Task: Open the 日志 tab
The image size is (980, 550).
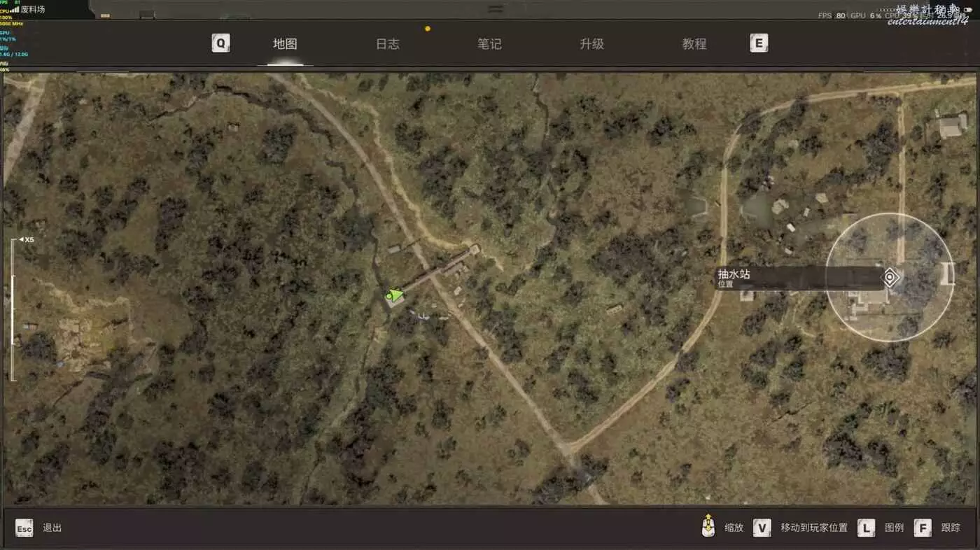Action: (x=387, y=43)
